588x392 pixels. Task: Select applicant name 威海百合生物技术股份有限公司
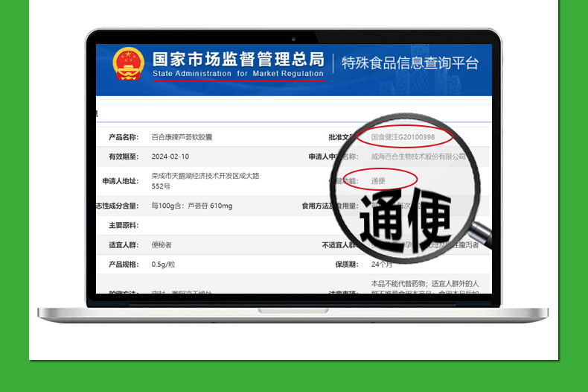point(418,157)
